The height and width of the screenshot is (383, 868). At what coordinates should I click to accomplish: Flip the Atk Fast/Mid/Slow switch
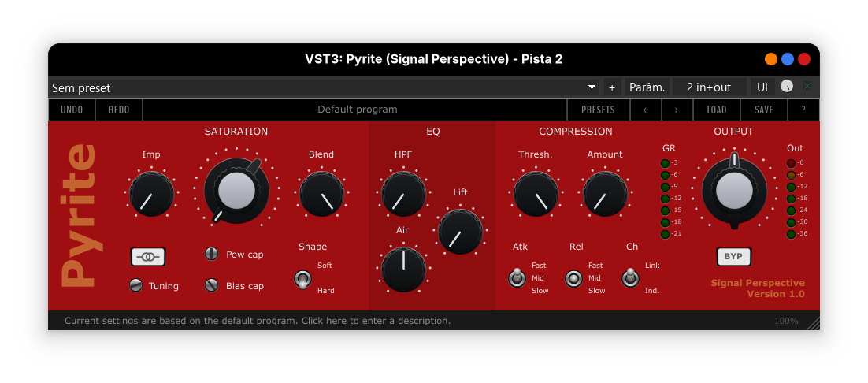(517, 278)
